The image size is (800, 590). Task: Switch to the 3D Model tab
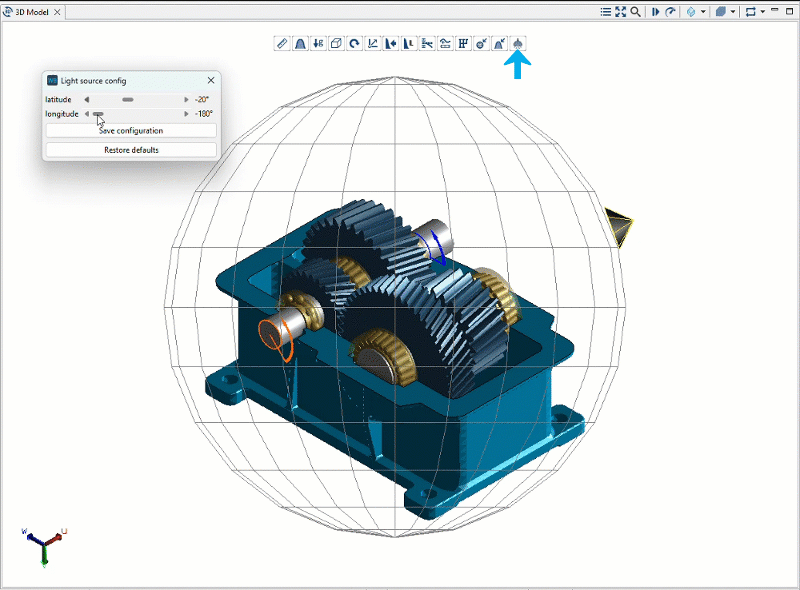33,12
